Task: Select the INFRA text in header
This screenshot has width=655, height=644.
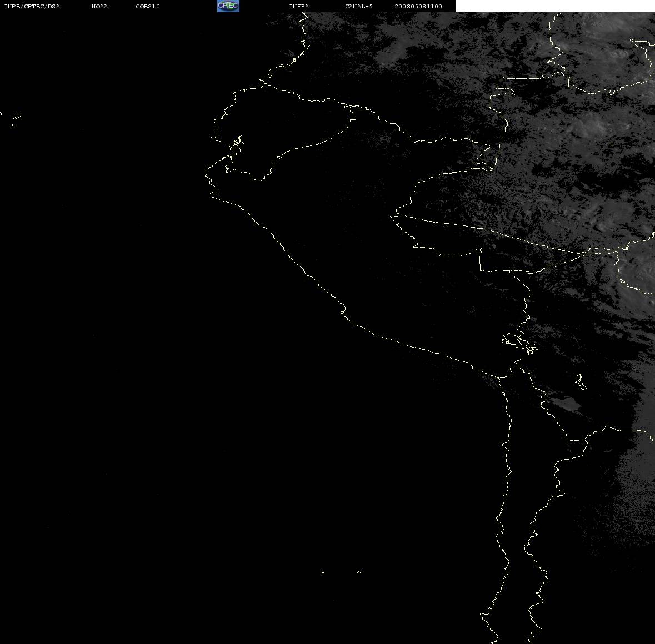Action: click(x=299, y=6)
